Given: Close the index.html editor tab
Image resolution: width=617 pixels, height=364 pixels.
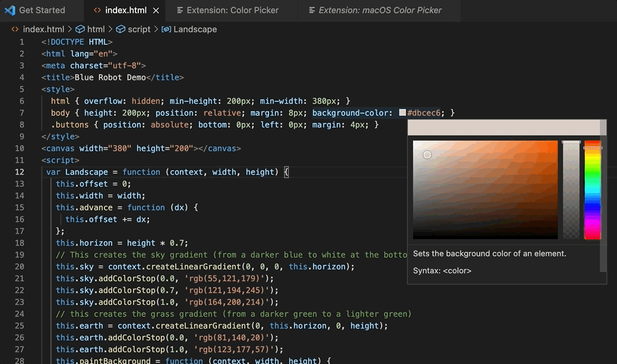Looking at the screenshot, I should [x=156, y=11].
